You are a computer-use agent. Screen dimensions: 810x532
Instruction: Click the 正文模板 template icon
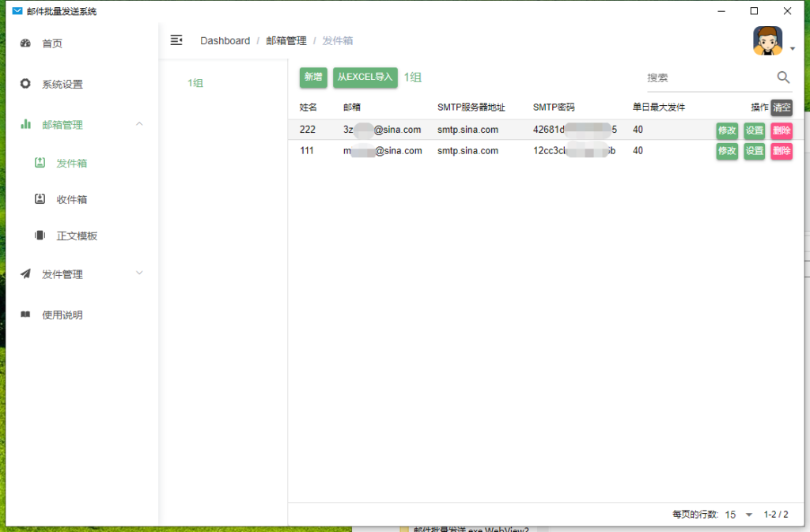(x=40, y=236)
